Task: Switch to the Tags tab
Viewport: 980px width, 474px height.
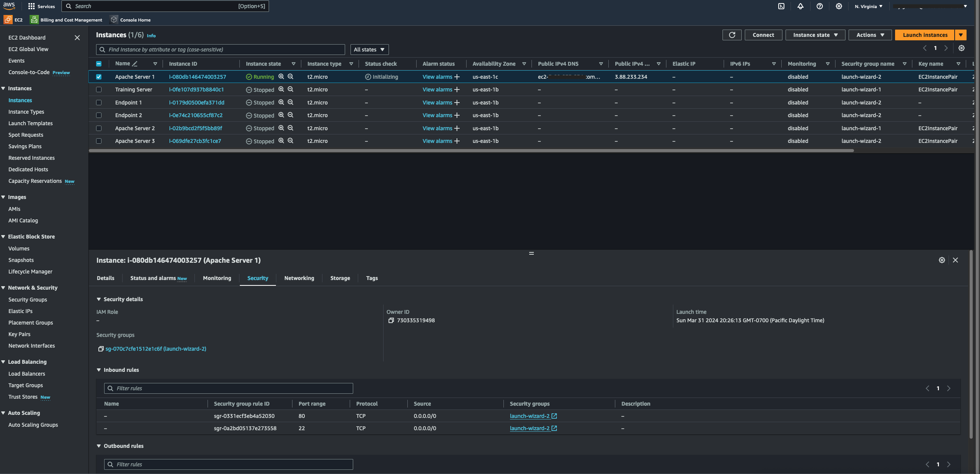Action: point(372,278)
